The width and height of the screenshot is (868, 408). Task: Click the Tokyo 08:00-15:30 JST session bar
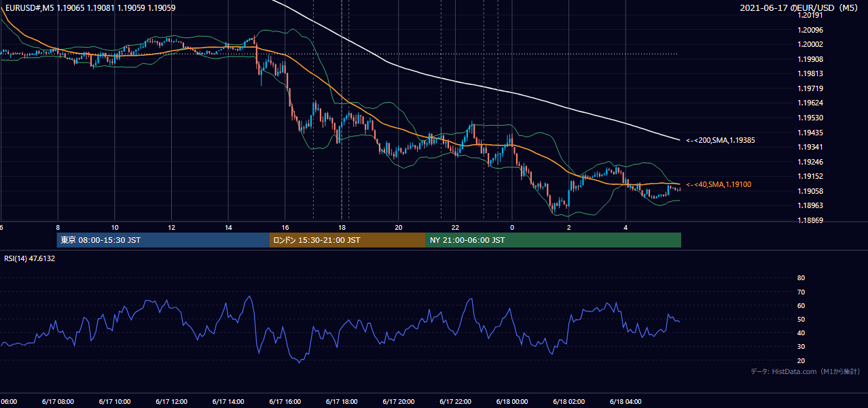point(163,240)
